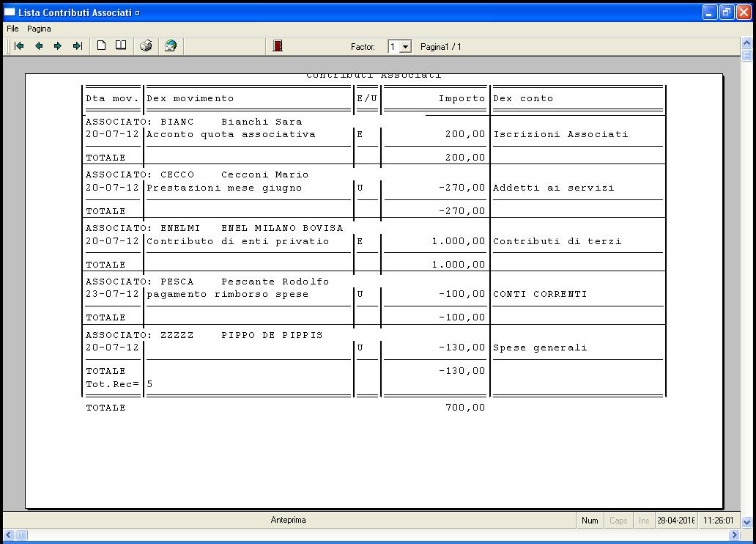Click 'Prestazioni mese giugno' movement description
Screen dimensions: 756x544
tap(224, 188)
